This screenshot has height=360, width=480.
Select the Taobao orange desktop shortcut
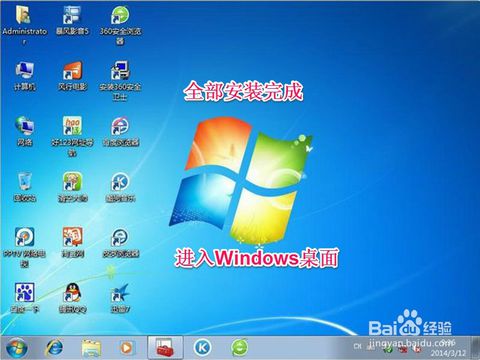pos(72,242)
